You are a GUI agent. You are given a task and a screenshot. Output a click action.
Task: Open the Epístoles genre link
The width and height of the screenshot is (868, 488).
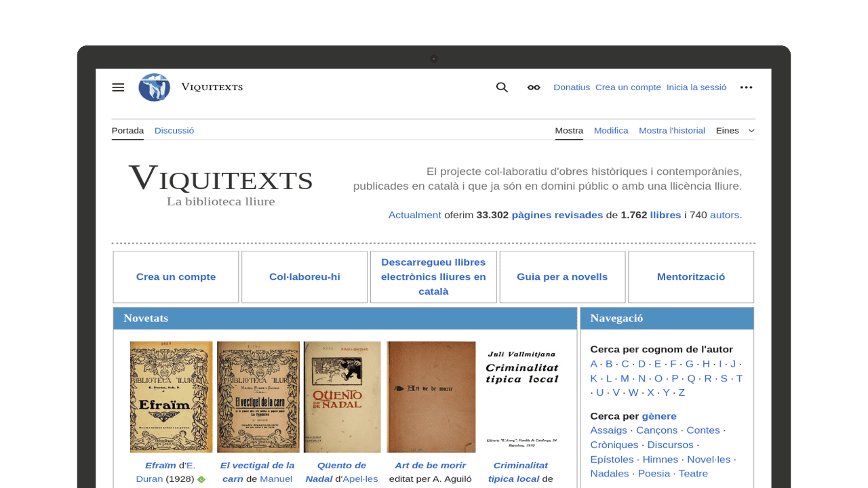pos(612,460)
